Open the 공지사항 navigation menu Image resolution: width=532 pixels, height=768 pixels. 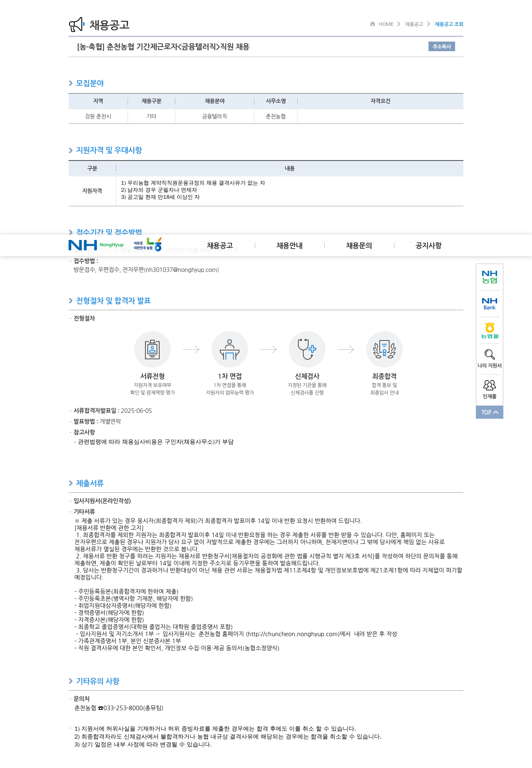[x=429, y=246]
